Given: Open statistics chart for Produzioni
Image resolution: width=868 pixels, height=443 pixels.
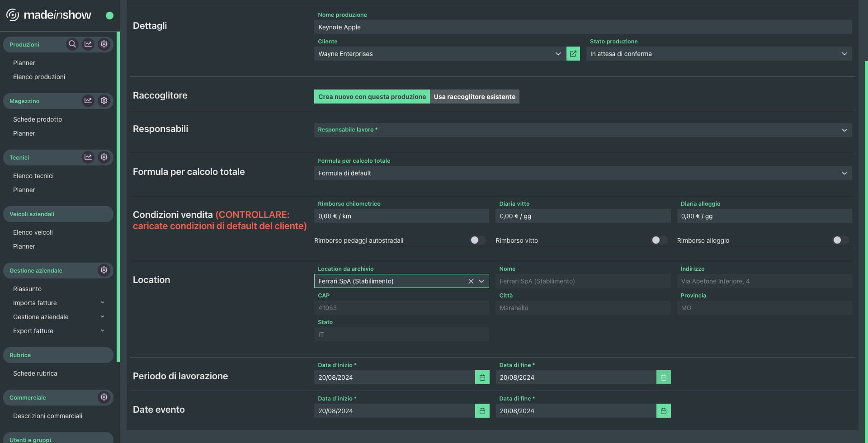Looking at the screenshot, I should coord(88,44).
